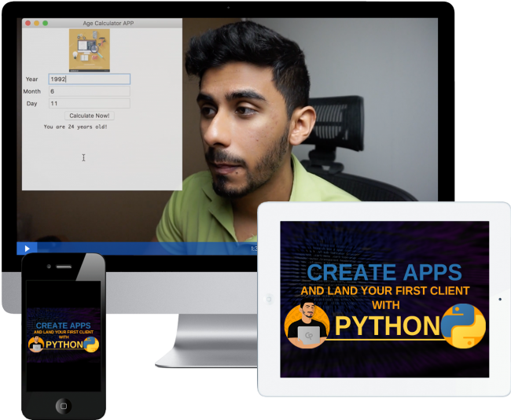Click the CREATE APPS heading on the tablet
The image size is (511, 420).
[x=384, y=272]
